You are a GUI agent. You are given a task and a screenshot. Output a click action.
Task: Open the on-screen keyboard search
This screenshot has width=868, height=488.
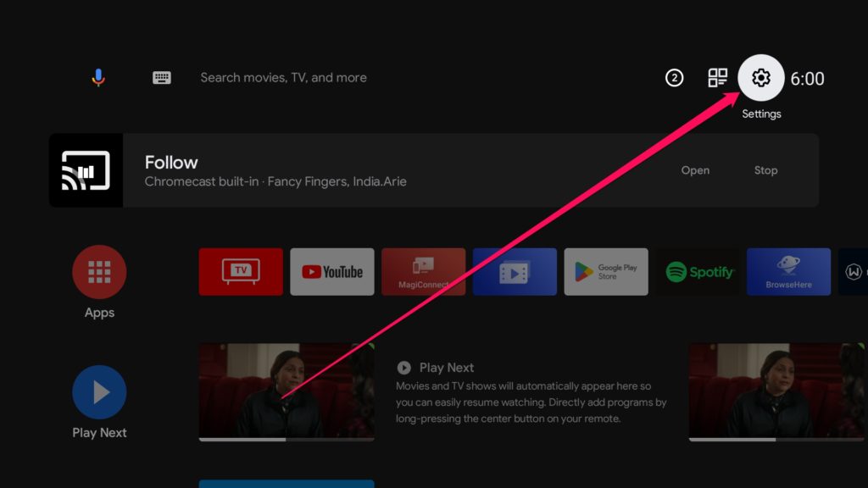click(162, 77)
